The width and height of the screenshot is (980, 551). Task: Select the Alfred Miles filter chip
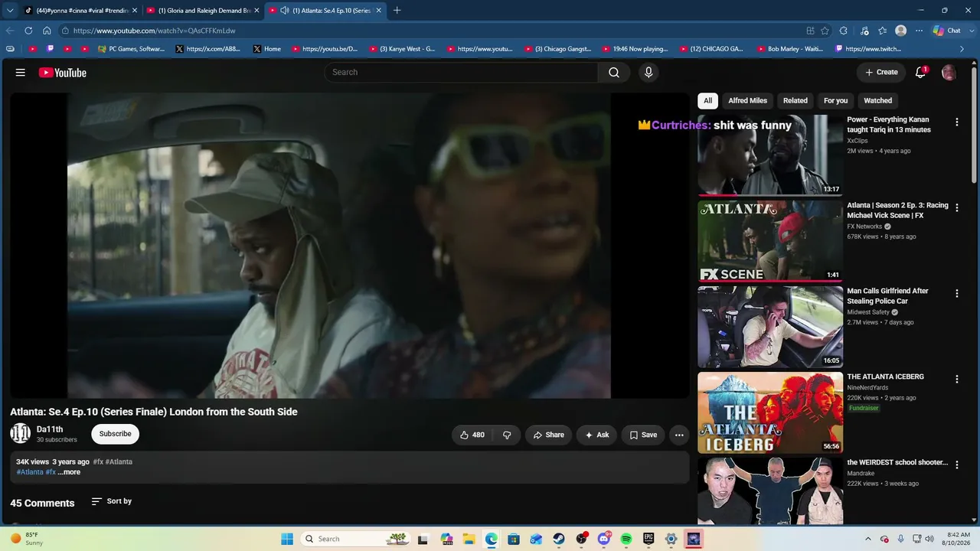[x=747, y=100]
